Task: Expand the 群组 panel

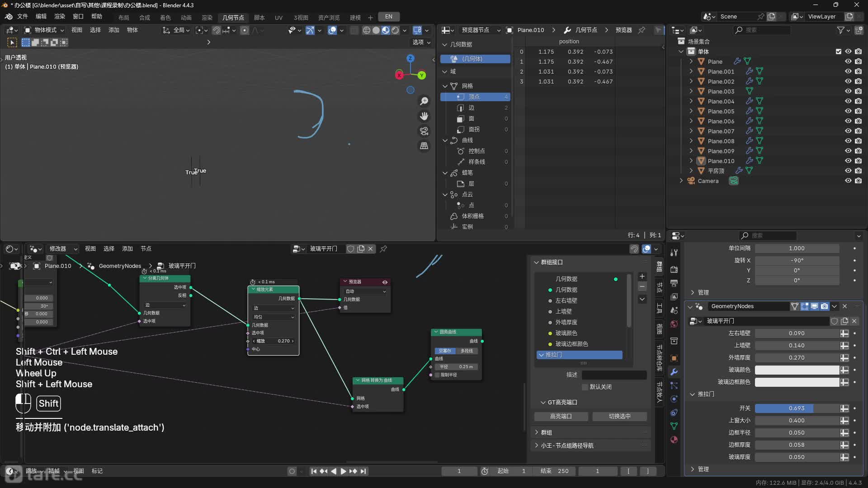Action: pos(537,433)
